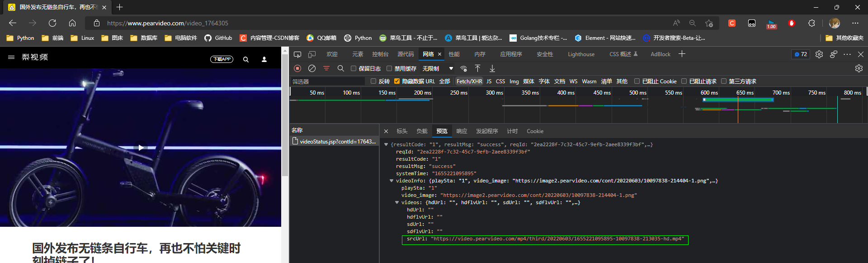This screenshot has height=263, width=868.
Task: Collapse the videos JSON node
Action: coord(397,203)
